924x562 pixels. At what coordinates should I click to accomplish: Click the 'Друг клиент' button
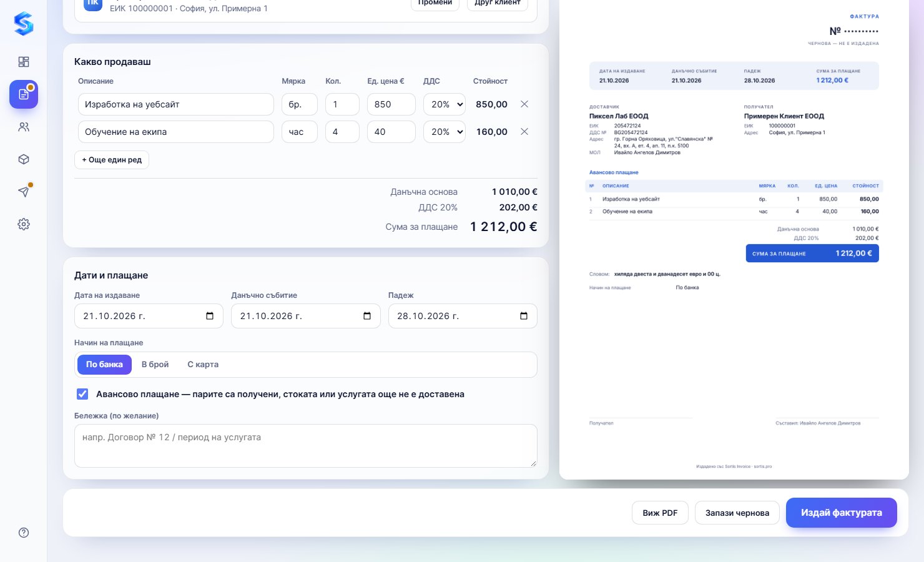click(498, 3)
